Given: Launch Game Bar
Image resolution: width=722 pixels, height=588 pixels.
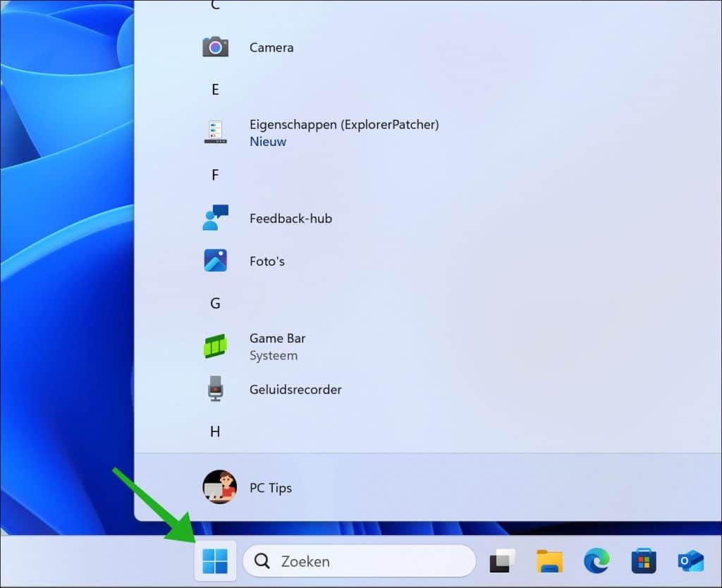Looking at the screenshot, I should (277, 346).
